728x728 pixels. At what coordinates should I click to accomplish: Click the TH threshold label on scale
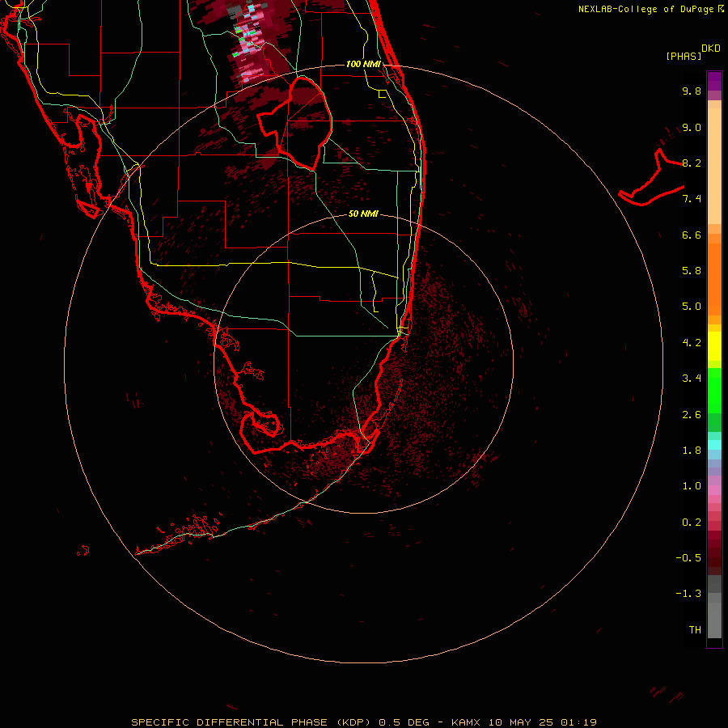[695, 630]
